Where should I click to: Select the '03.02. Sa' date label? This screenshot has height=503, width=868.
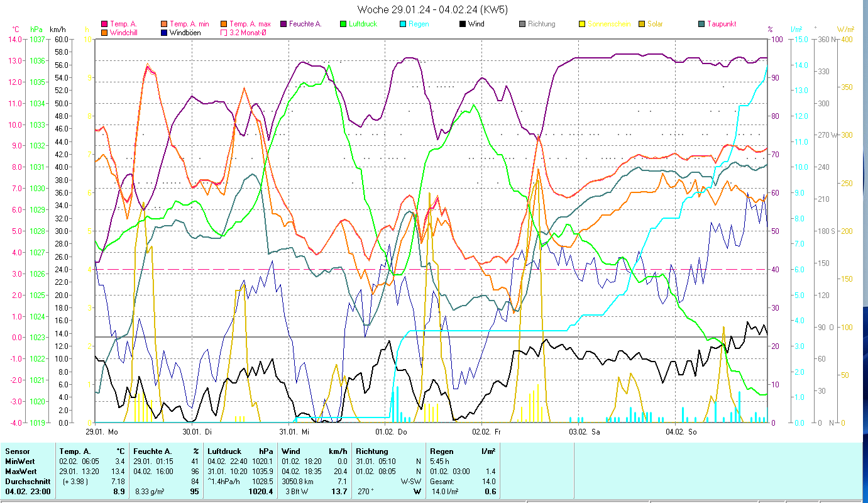coord(585,432)
